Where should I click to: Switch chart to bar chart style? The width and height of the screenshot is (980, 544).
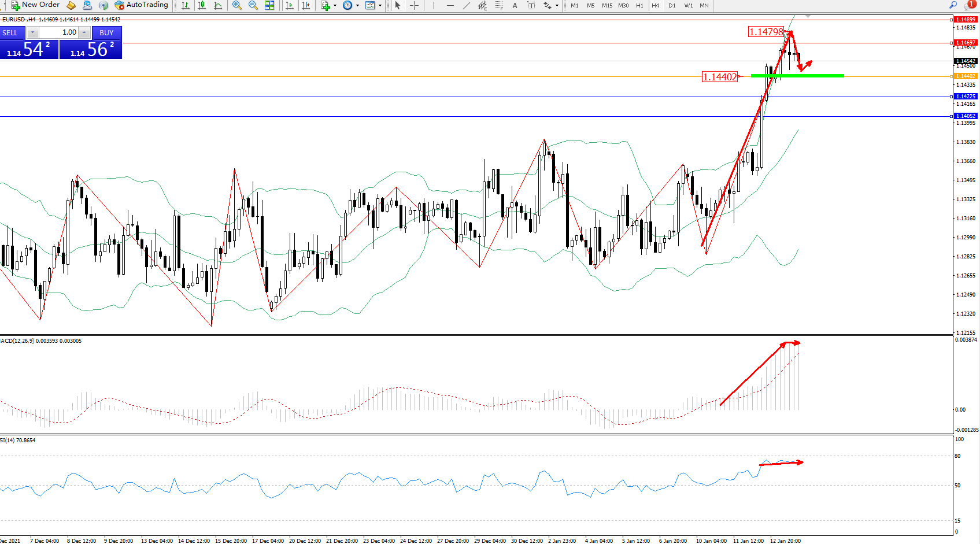[x=186, y=5]
